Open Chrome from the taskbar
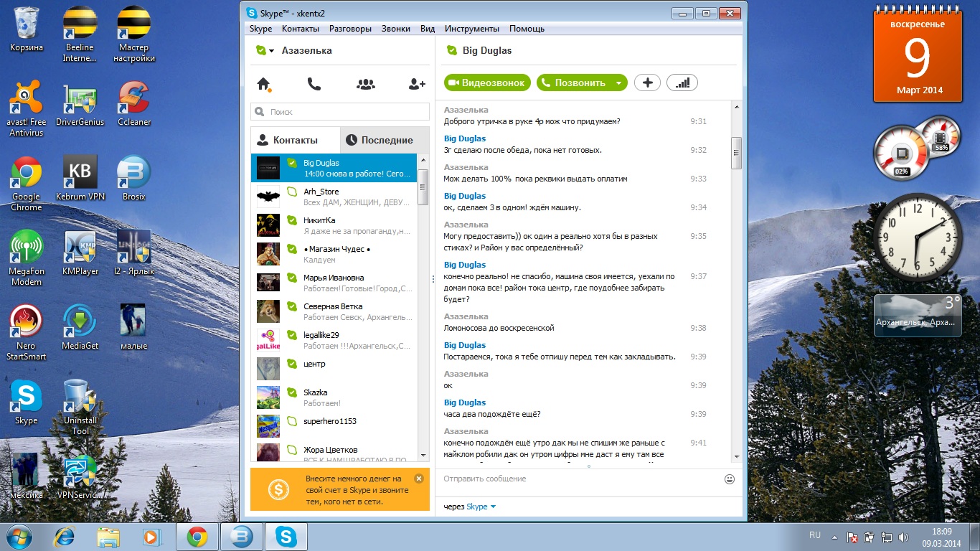The image size is (980, 551). 197,537
